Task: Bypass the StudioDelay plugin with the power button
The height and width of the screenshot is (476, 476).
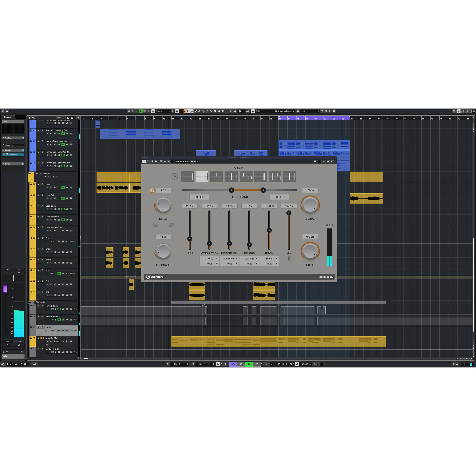Action: click(144, 161)
